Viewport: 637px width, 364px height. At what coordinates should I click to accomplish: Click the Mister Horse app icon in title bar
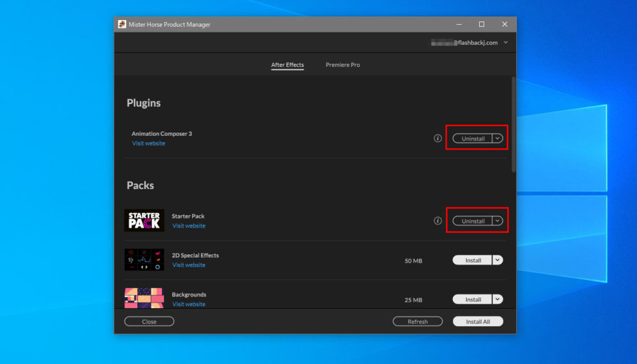click(122, 24)
